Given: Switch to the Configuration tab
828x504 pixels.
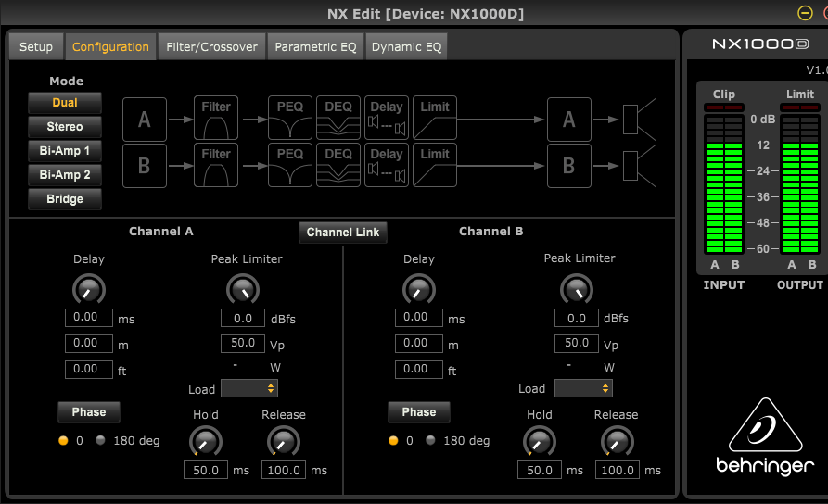Looking at the screenshot, I should pyautogui.click(x=110, y=46).
